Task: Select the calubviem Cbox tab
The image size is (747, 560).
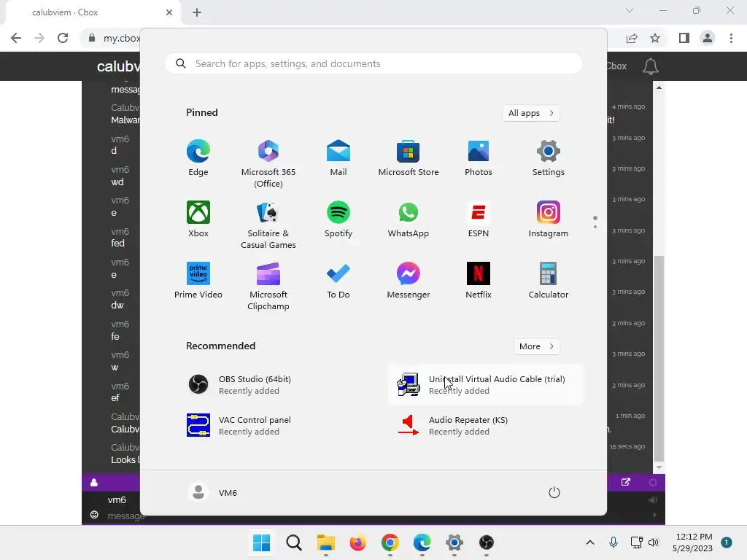Action: (93, 12)
